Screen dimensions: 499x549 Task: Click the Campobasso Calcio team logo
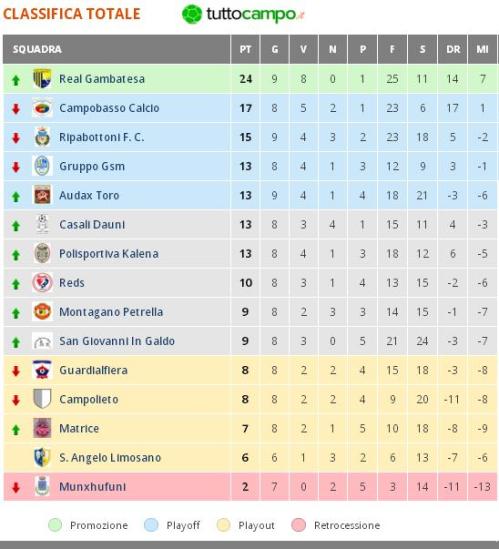42,108
